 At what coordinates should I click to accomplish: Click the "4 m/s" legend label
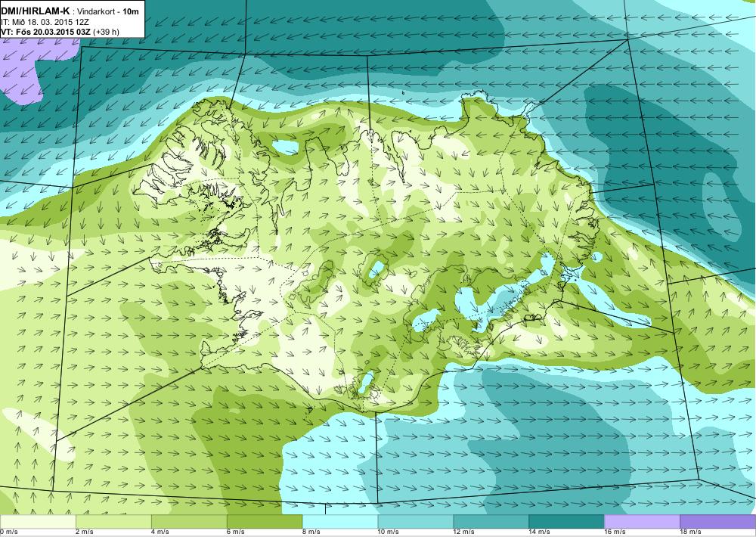click(x=160, y=532)
